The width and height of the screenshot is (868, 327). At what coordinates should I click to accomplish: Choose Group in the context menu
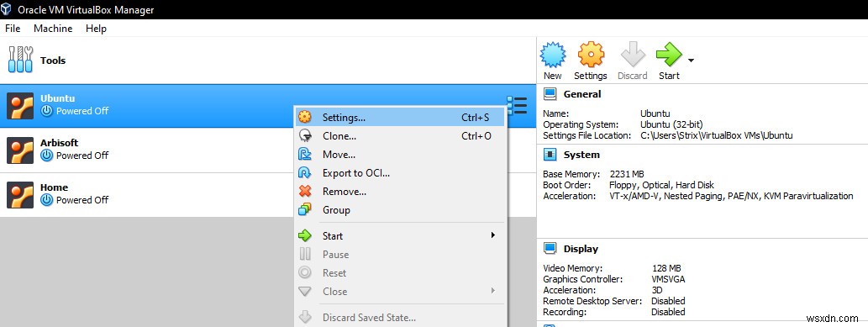click(x=400, y=210)
